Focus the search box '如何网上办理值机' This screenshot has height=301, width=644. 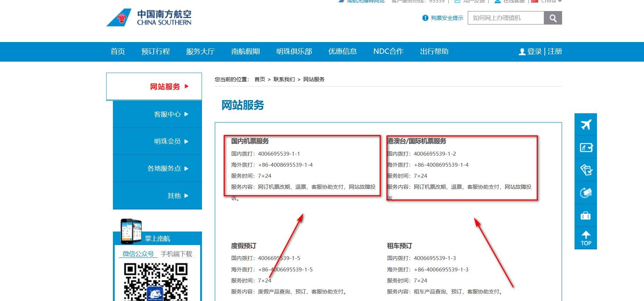(506, 18)
